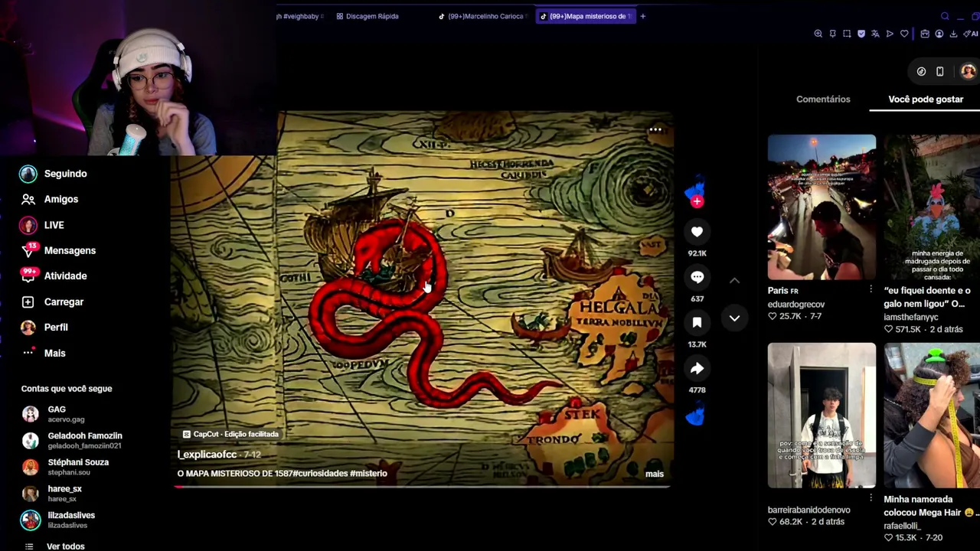The width and height of the screenshot is (980, 551).
Task: Click the browser pin icon
Action: point(833,34)
